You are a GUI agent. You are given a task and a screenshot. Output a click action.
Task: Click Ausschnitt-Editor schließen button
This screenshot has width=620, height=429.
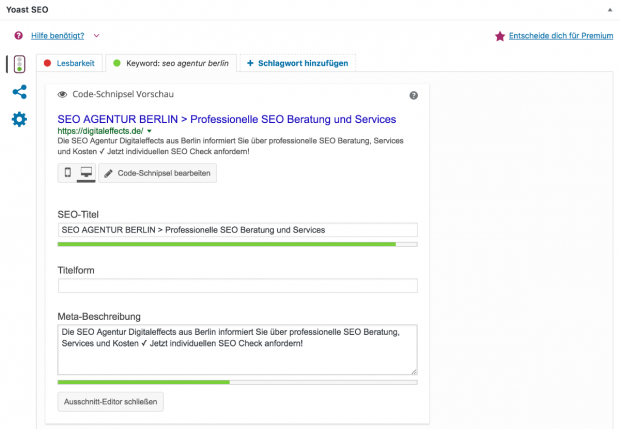(x=110, y=401)
